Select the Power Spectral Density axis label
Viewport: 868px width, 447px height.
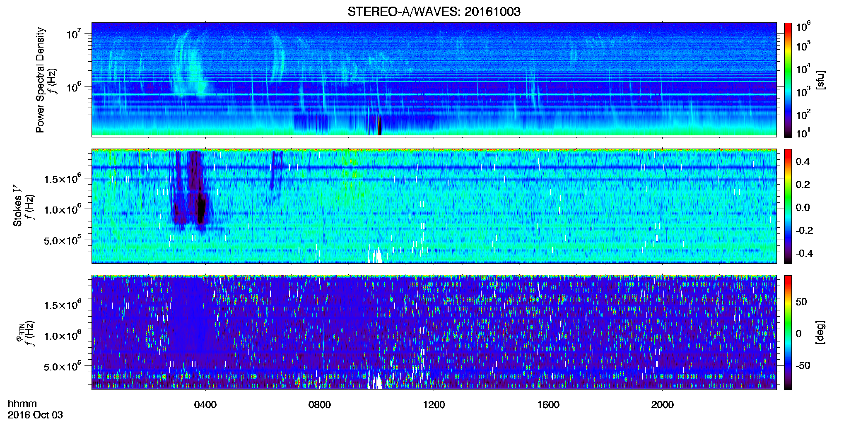(40, 80)
